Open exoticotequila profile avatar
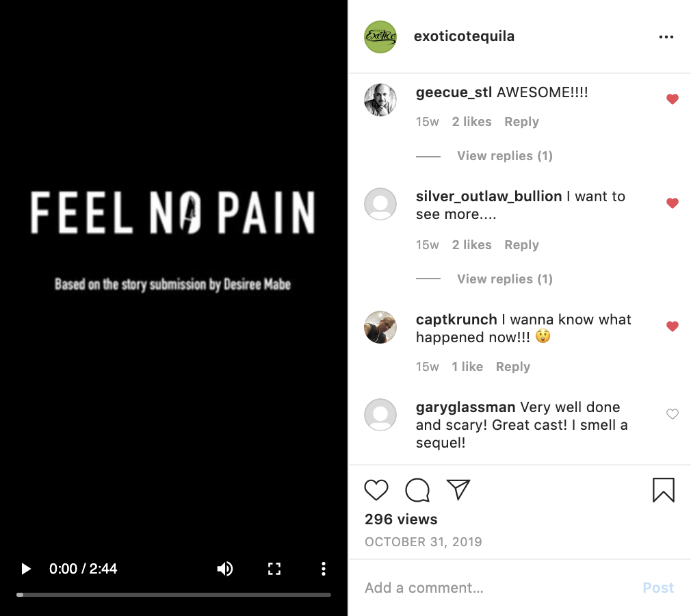Viewport: 691px width, 616px height. tap(380, 37)
